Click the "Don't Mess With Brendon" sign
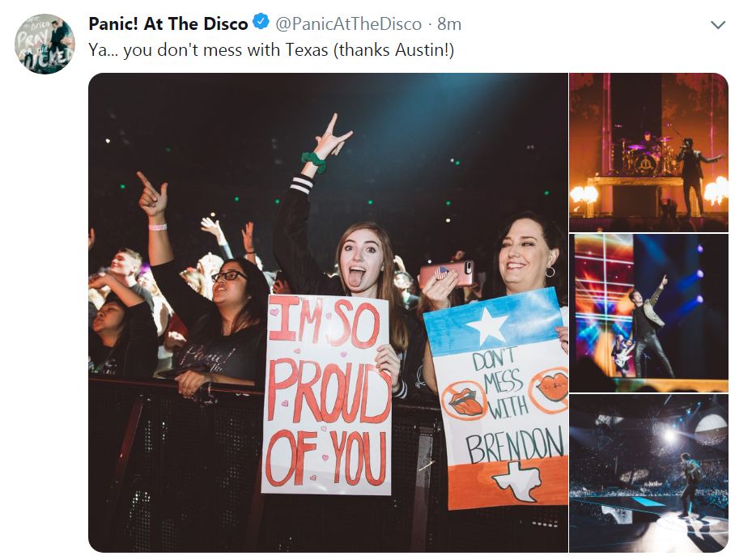This screenshot has width=735, height=560. point(497,399)
